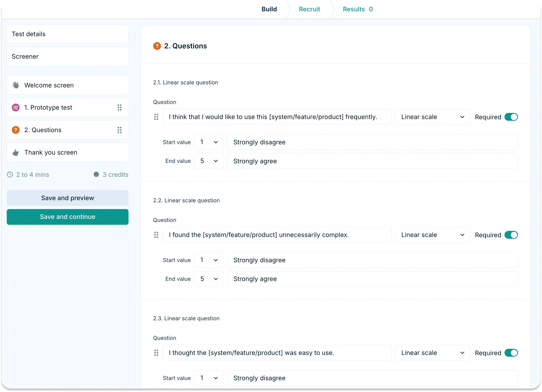Open the Results tab
The height and width of the screenshot is (392, 542).
354,9
